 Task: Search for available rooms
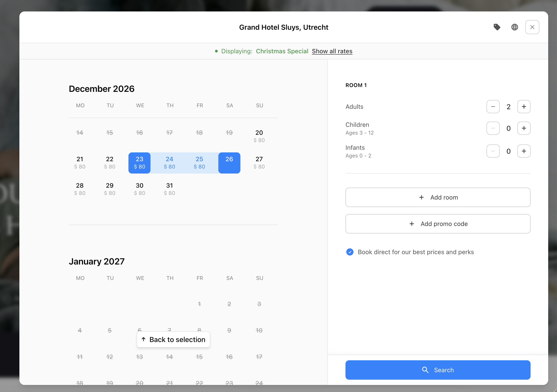coord(438,370)
